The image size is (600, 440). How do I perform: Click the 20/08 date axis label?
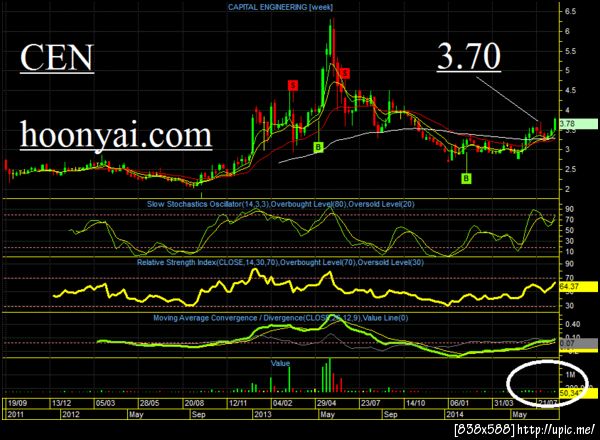tap(194, 403)
